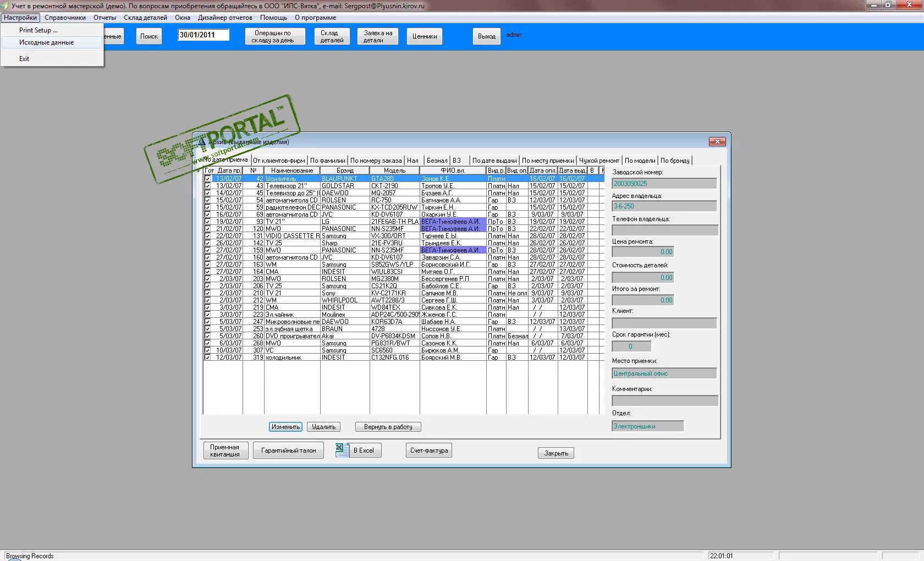Open the Окна menu
The width and height of the screenshot is (924, 561).
click(183, 18)
